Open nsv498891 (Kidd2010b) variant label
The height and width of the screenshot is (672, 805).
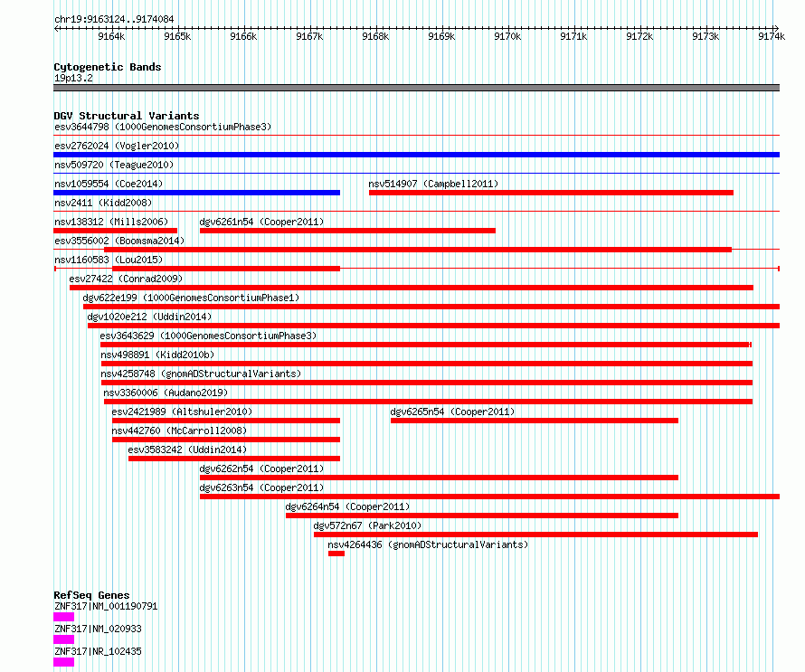pyautogui.click(x=157, y=355)
